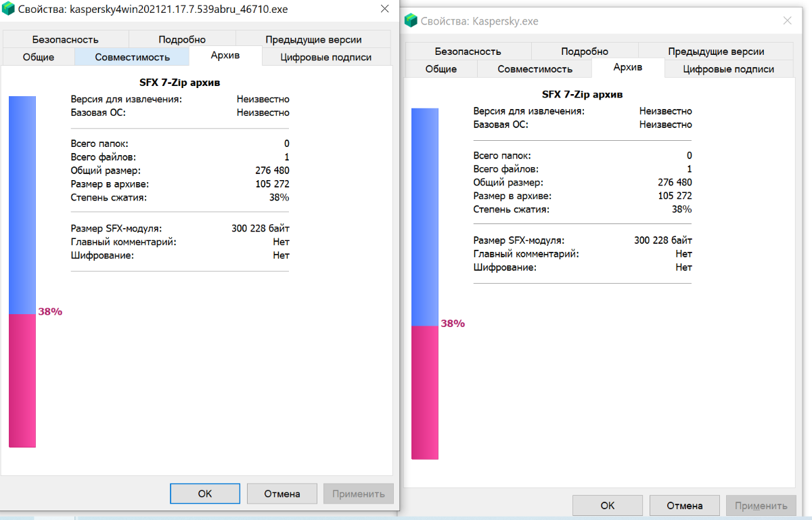Click 38% bar label in left window
Screen dimensions: 812x520
(x=50, y=311)
